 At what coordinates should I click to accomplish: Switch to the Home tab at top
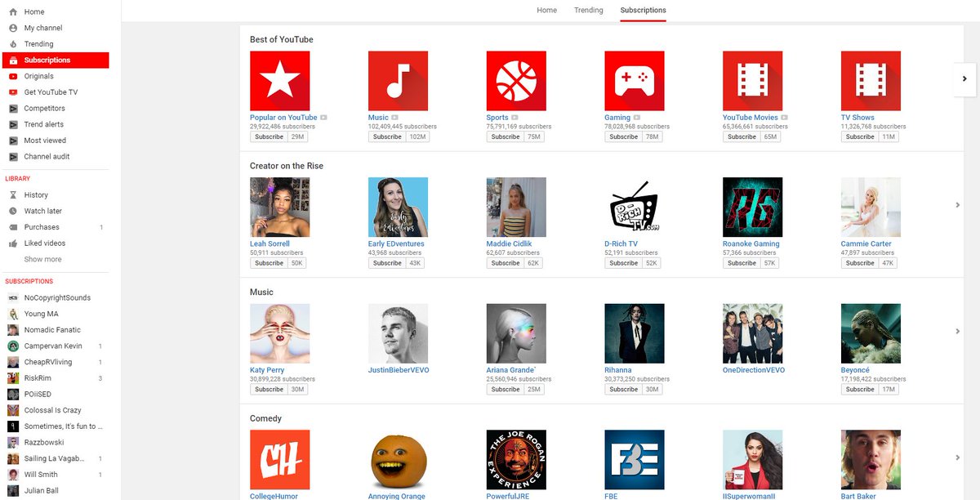click(x=547, y=11)
